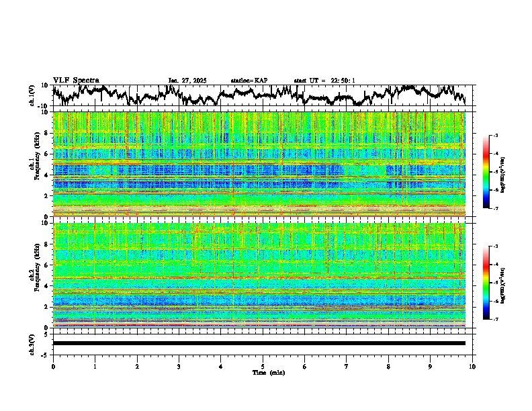This screenshot has width=532, height=411.
Task: Click the date text "Jan. 27, 2025"
Action: pyautogui.click(x=187, y=81)
